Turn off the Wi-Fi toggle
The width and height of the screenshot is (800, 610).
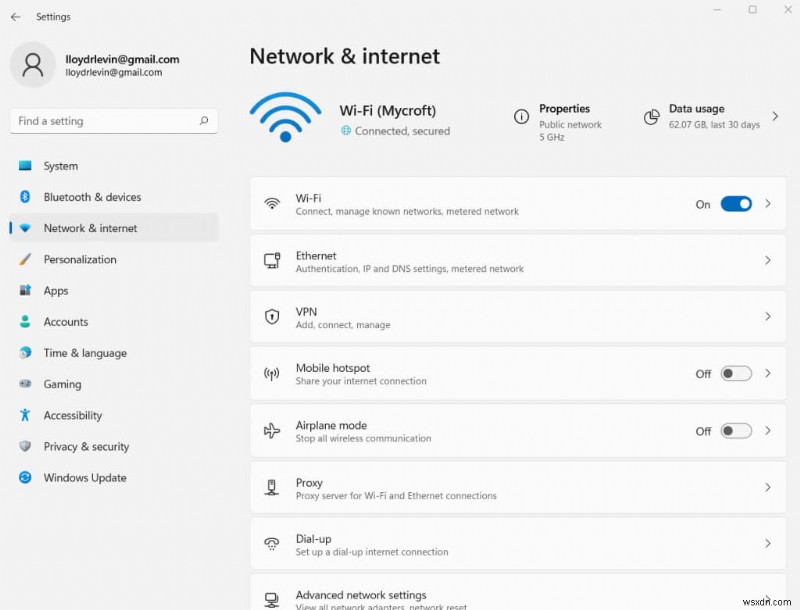736,204
